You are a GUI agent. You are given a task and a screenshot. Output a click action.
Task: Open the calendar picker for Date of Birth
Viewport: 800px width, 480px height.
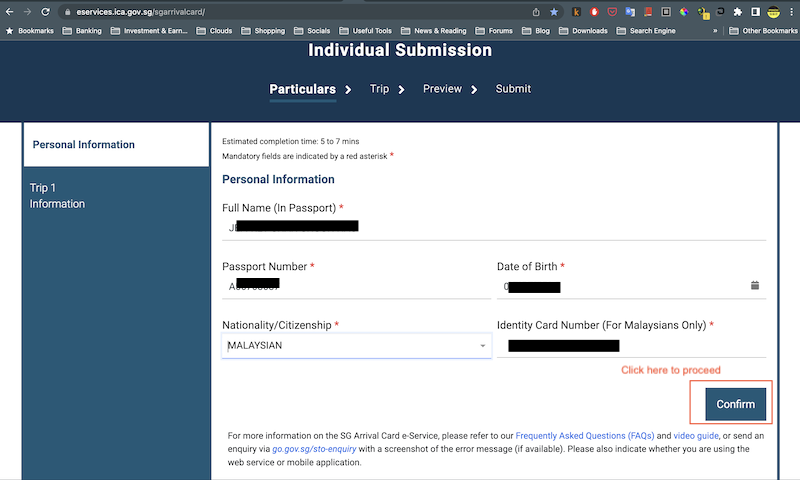point(755,286)
